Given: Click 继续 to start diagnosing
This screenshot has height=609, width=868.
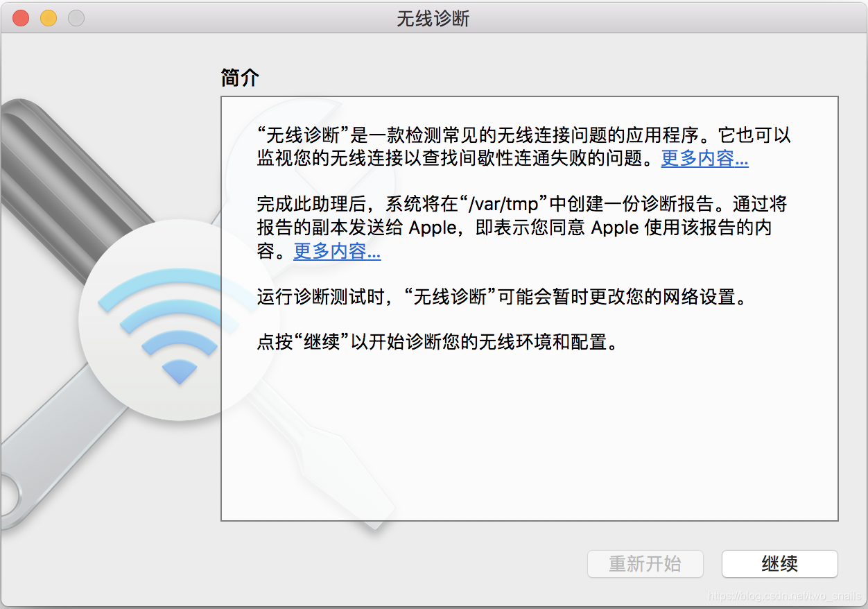Looking at the screenshot, I should (x=780, y=564).
